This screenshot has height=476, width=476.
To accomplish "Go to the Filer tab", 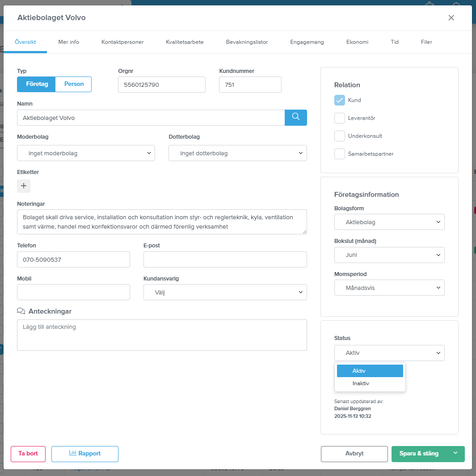I will point(426,42).
